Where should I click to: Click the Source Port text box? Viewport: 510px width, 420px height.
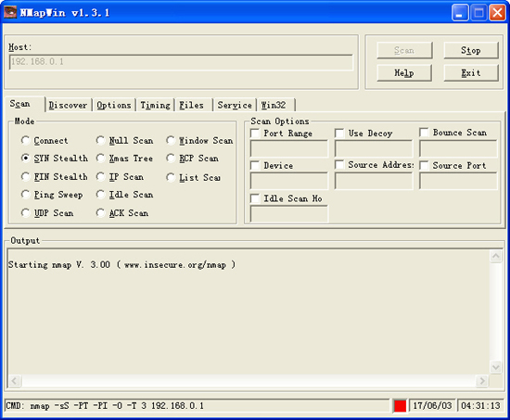coord(458,181)
